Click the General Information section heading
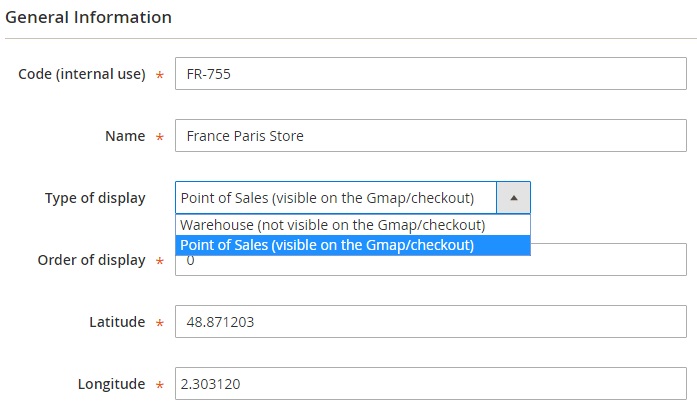697x409 pixels. click(x=88, y=18)
